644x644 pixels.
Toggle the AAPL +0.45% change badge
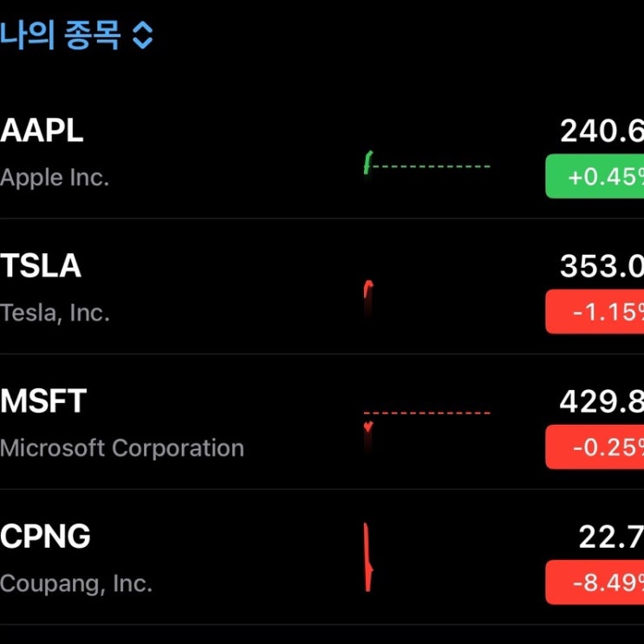pos(595,177)
